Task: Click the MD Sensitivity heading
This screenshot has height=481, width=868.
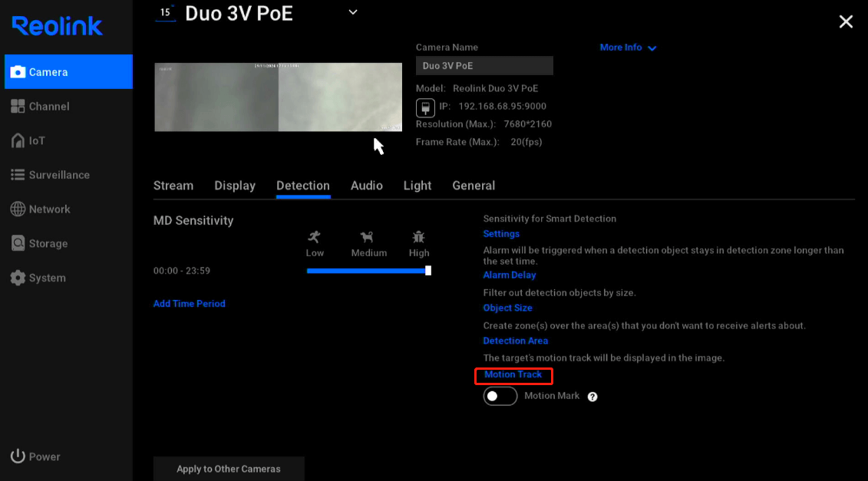Action: 193,220
